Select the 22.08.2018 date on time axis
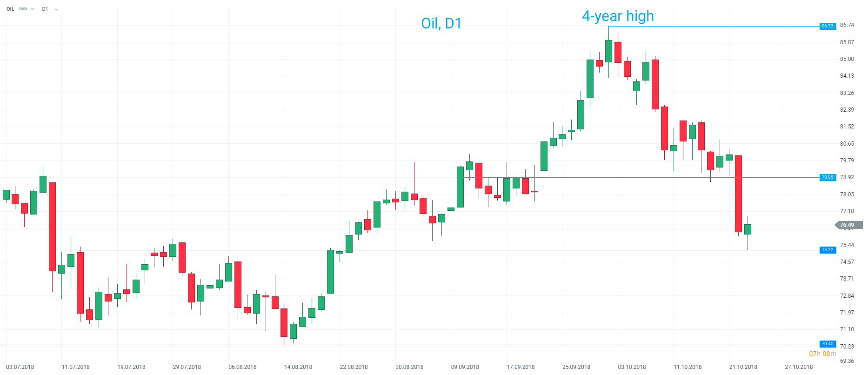The image size is (868, 375). pyautogui.click(x=354, y=367)
